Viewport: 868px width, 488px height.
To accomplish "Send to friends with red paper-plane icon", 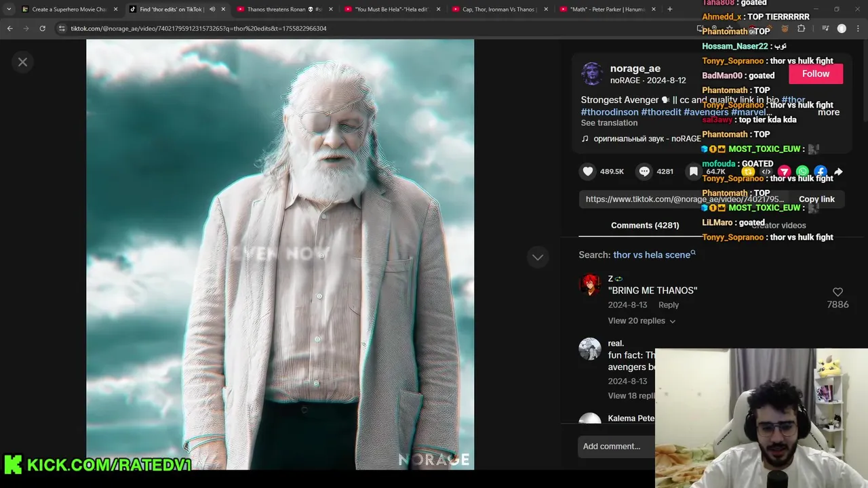I will 785,171.
